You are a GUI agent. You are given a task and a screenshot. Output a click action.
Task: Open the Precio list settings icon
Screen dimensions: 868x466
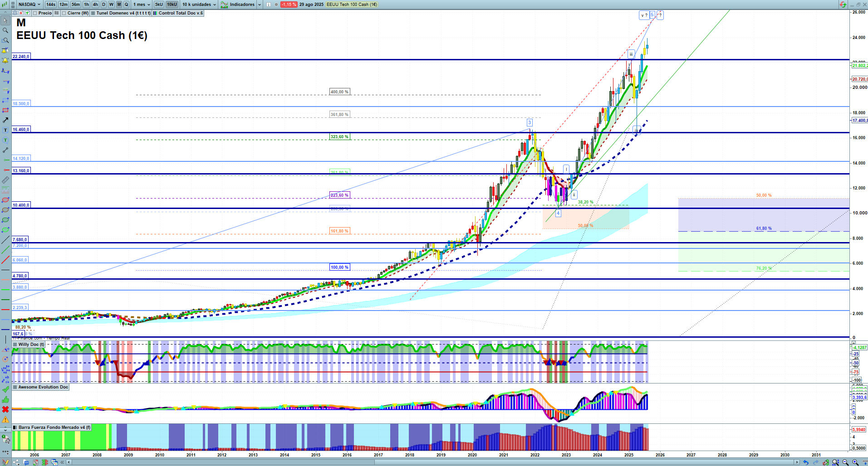coord(56,13)
